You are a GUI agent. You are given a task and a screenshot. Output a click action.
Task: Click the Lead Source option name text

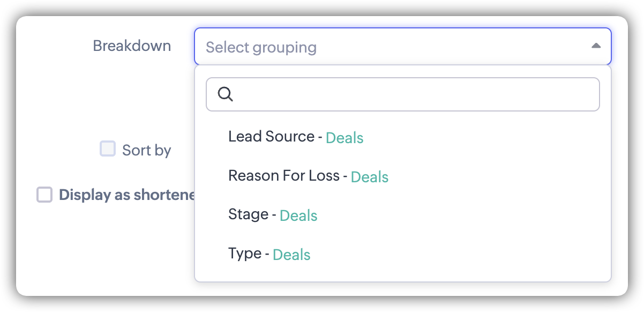[271, 137]
